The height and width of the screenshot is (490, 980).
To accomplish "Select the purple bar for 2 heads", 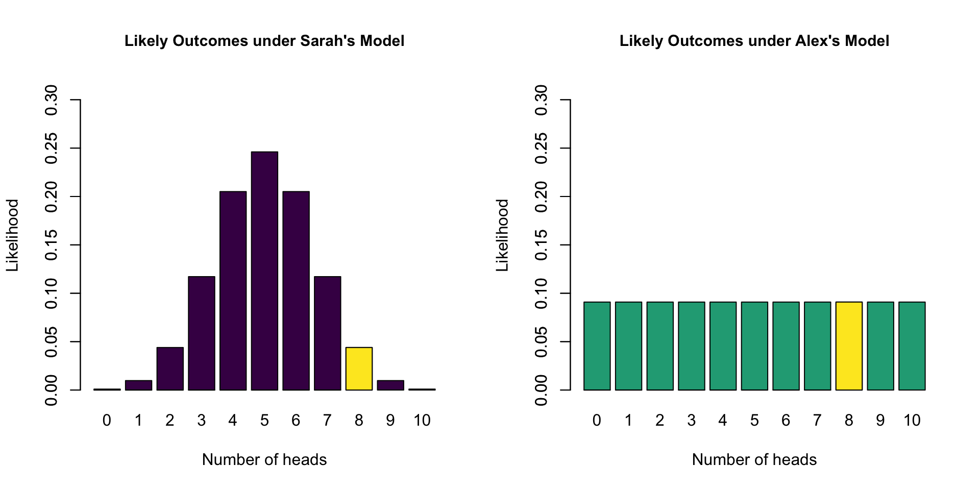I will (x=170, y=369).
